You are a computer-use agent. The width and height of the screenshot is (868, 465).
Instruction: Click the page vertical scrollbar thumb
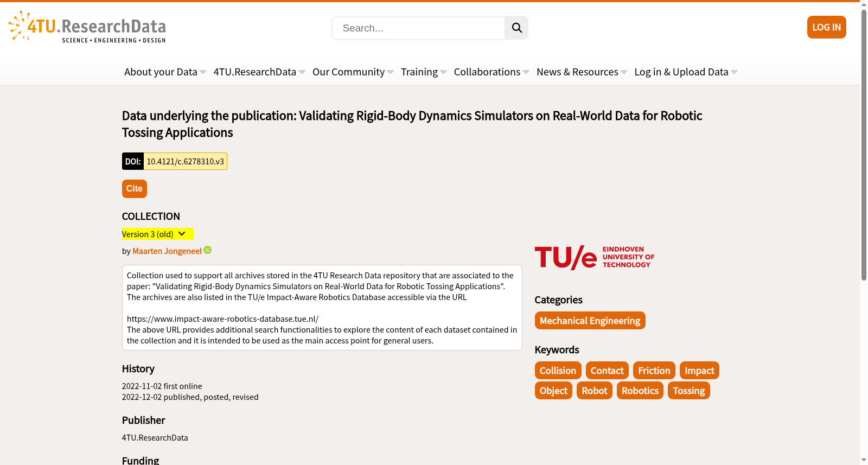864,145
